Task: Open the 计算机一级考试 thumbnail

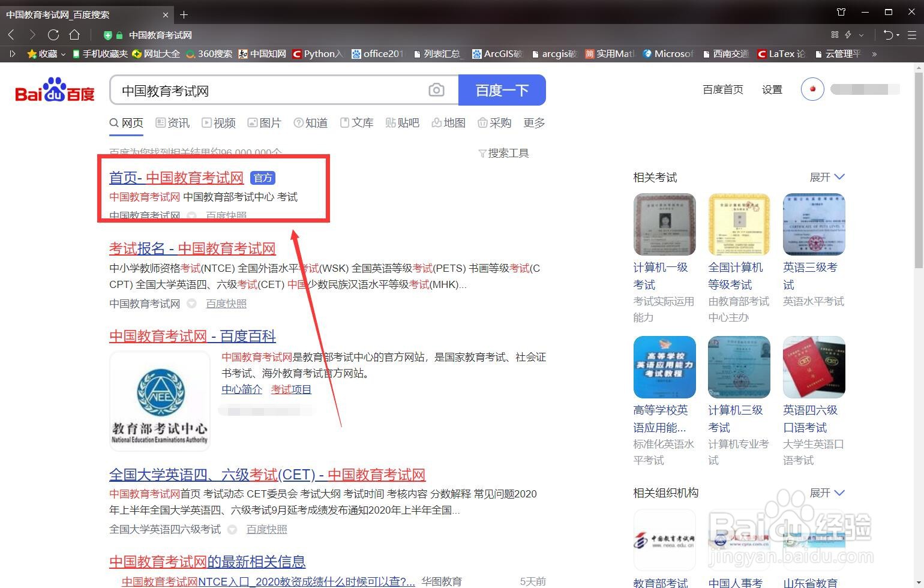Action: point(665,224)
